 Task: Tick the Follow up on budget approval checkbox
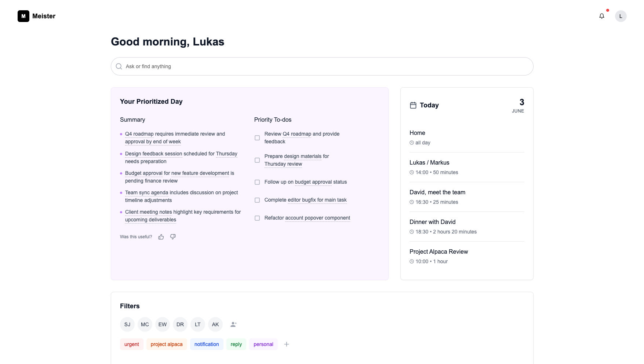257,182
